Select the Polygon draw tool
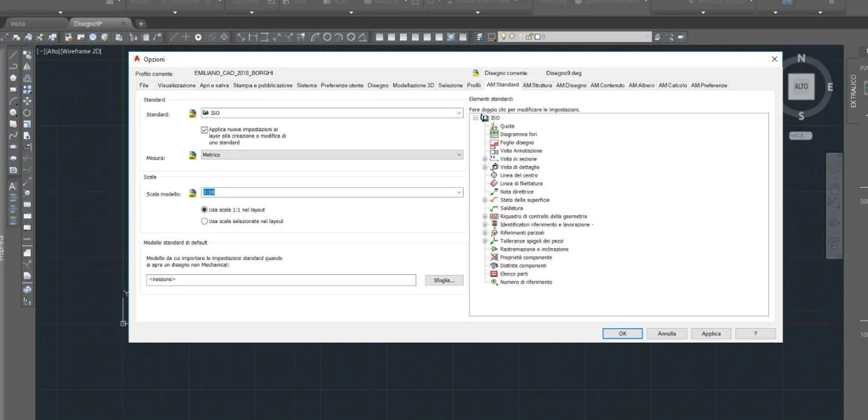 pyautogui.click(x=13, y=77)
